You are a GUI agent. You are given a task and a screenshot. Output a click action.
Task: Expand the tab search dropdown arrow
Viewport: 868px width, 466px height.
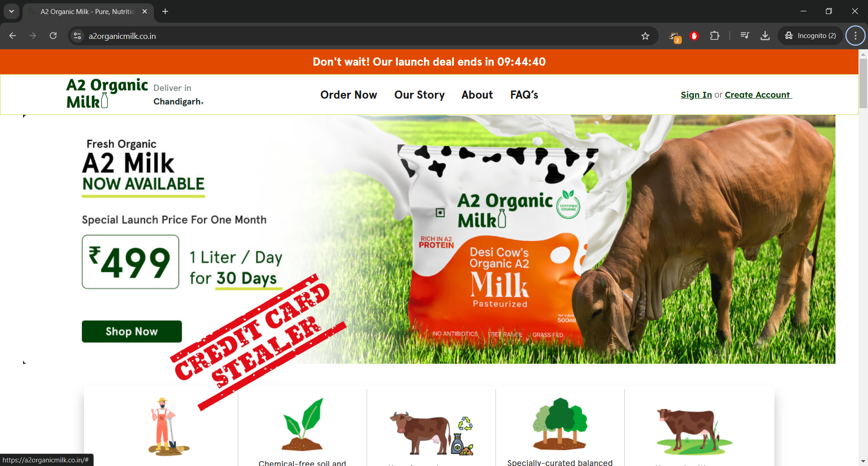[11, 11]
